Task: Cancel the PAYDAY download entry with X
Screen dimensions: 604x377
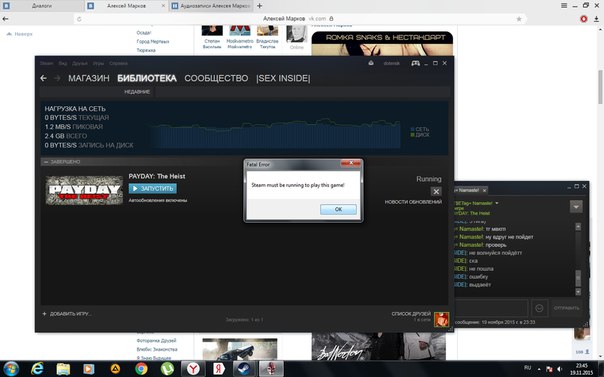Action: [436, 191]
